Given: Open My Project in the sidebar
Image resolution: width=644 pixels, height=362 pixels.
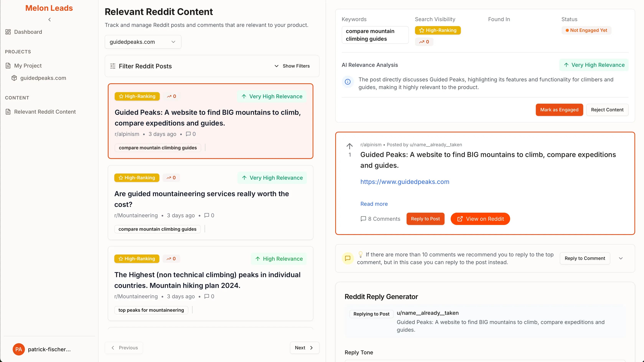Looking at the screenshot, I should tap(28, 65).
